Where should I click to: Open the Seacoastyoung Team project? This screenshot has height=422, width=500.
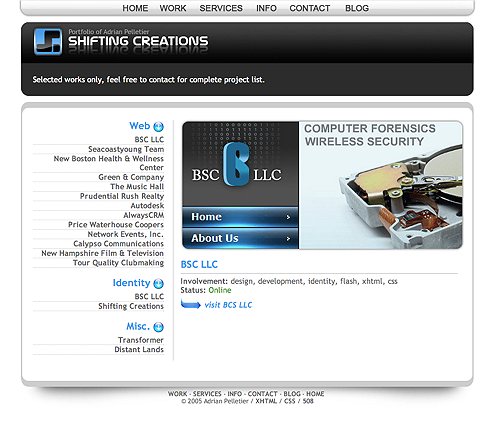(126, 149)
